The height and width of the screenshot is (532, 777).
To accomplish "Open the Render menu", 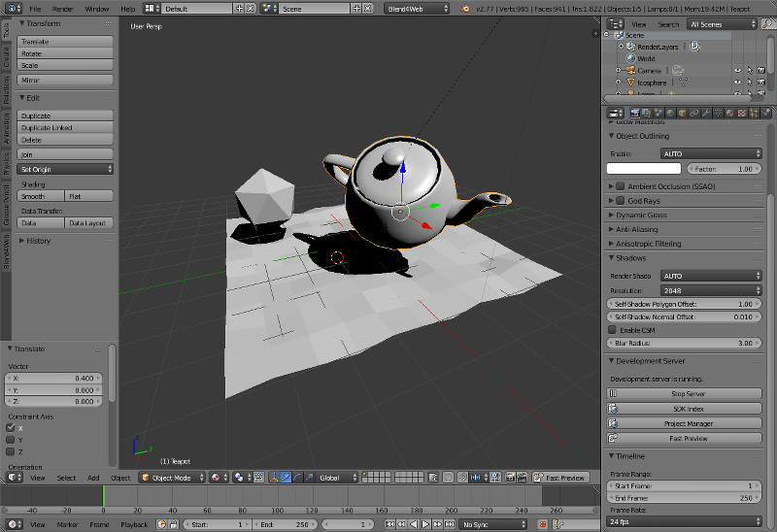I will [62, 9].
